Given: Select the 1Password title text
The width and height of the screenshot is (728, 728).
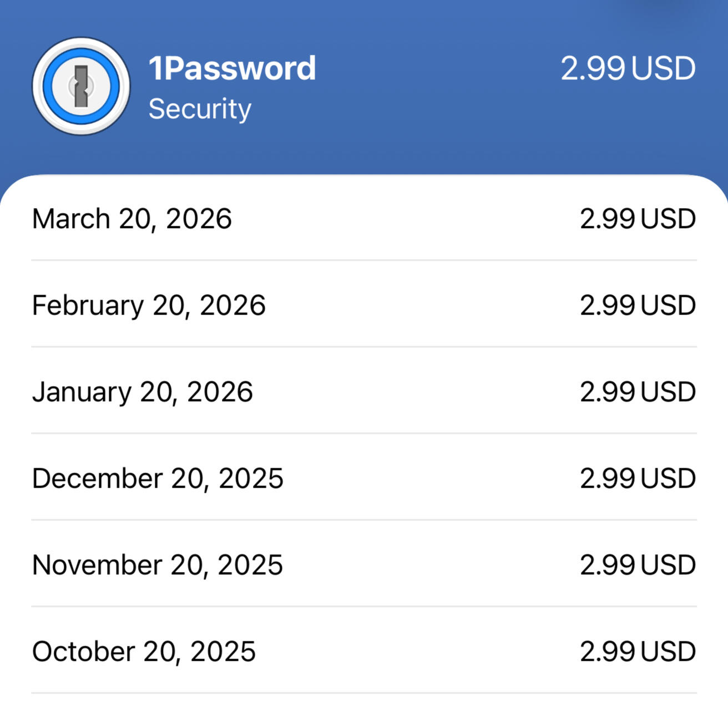Looking at the screenshot, I should coord(232,68).
